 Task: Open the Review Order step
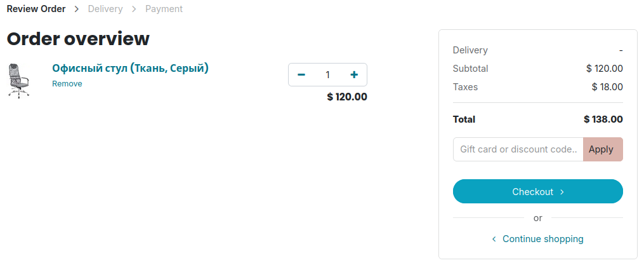tap(36, 9)
